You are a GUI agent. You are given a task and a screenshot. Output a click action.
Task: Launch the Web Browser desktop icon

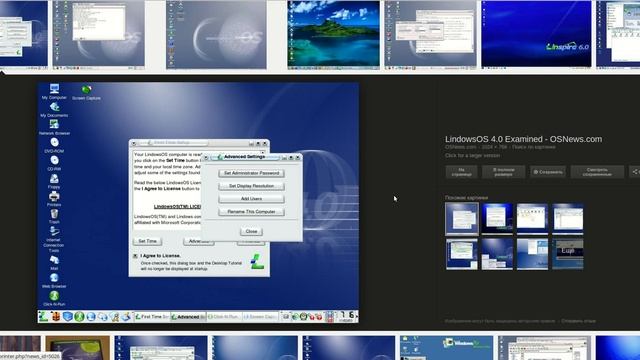tap(54, 280)
